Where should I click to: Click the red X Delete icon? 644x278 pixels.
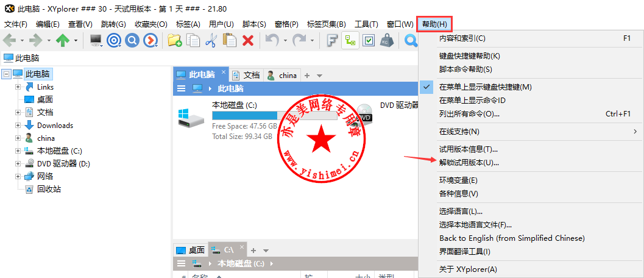point(247,40)
